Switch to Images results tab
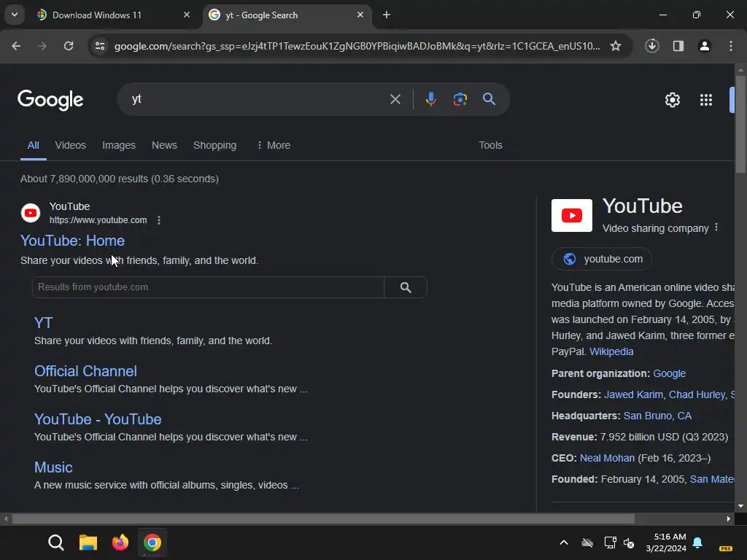Screen dimensions: 747x560 (x=119, y=145)
